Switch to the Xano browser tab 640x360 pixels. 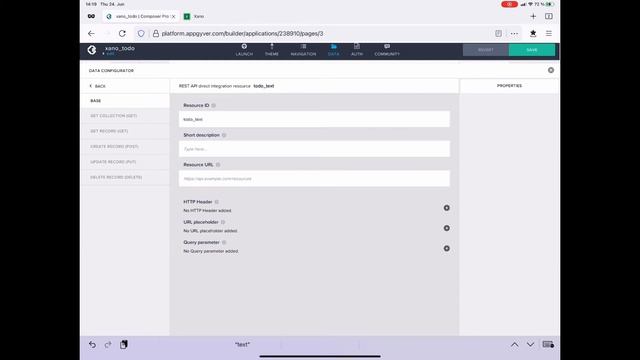(x=195, y=16)
